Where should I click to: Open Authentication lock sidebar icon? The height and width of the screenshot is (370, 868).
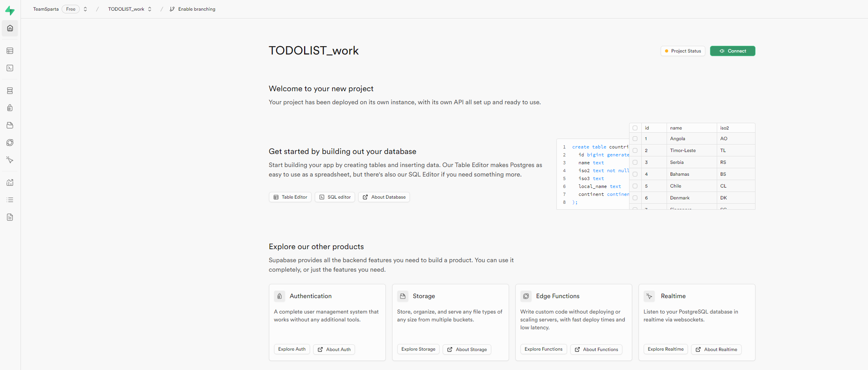coord(10,108)
